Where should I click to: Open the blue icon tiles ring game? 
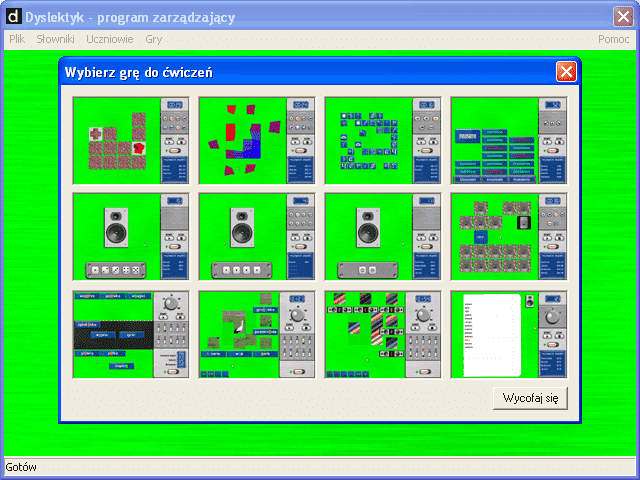tap(383, 141)
